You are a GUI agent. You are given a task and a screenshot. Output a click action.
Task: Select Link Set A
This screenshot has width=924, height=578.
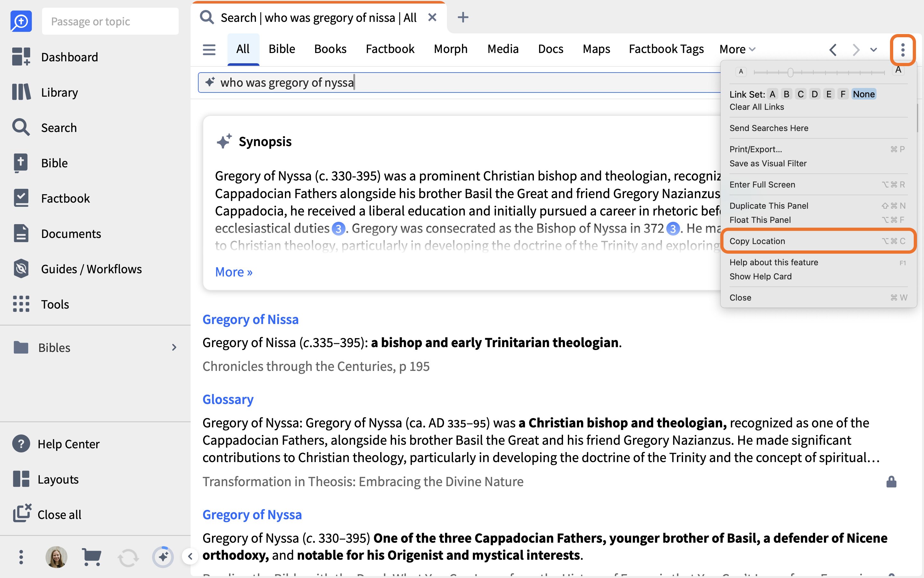(x=773, y=94)
